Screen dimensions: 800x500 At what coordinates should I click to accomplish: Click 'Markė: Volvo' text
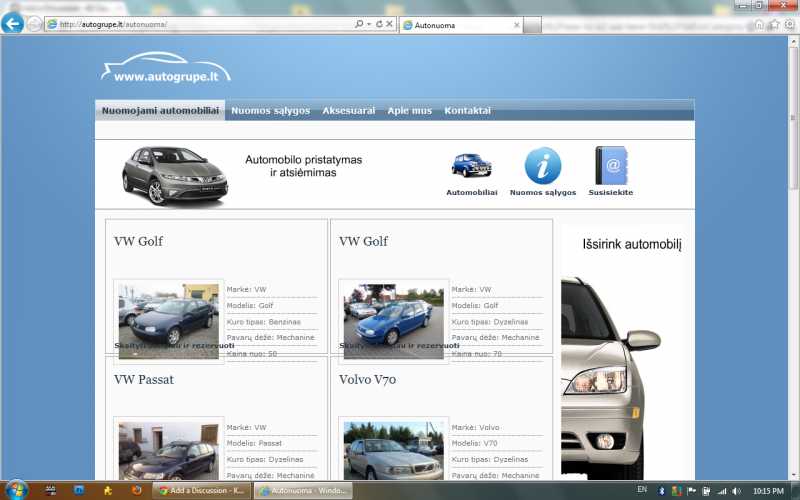click(x=476, y=427)
